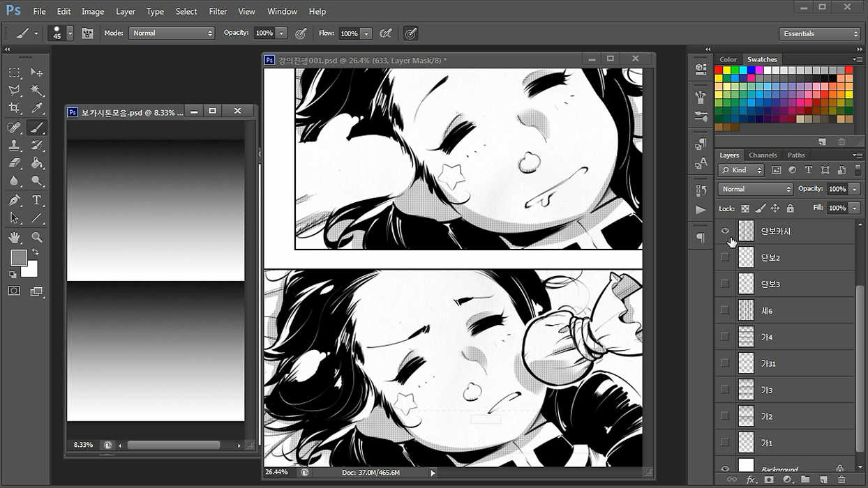The width and height of the screenshot is (868, 488).
Task: Select the Hand tool
Action: click(14, 237)
